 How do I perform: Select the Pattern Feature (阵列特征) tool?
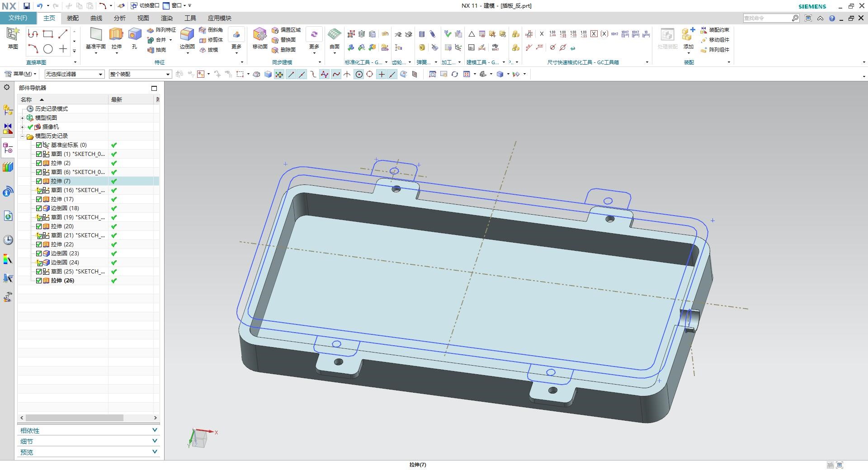161,30
